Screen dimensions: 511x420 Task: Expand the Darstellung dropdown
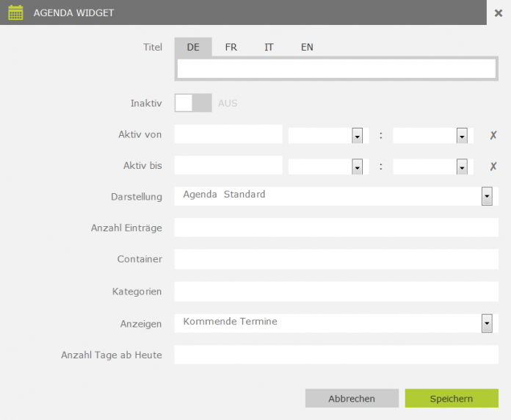pyautogui.click(x=487, y=196)
